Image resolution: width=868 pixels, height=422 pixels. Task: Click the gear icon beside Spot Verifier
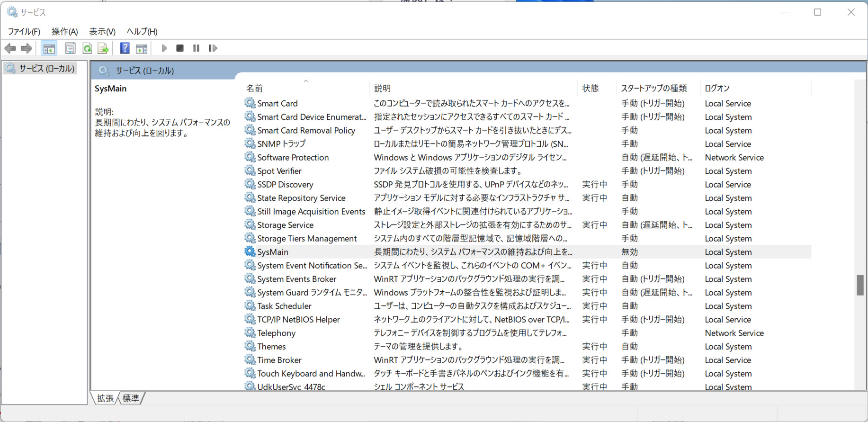250,171
